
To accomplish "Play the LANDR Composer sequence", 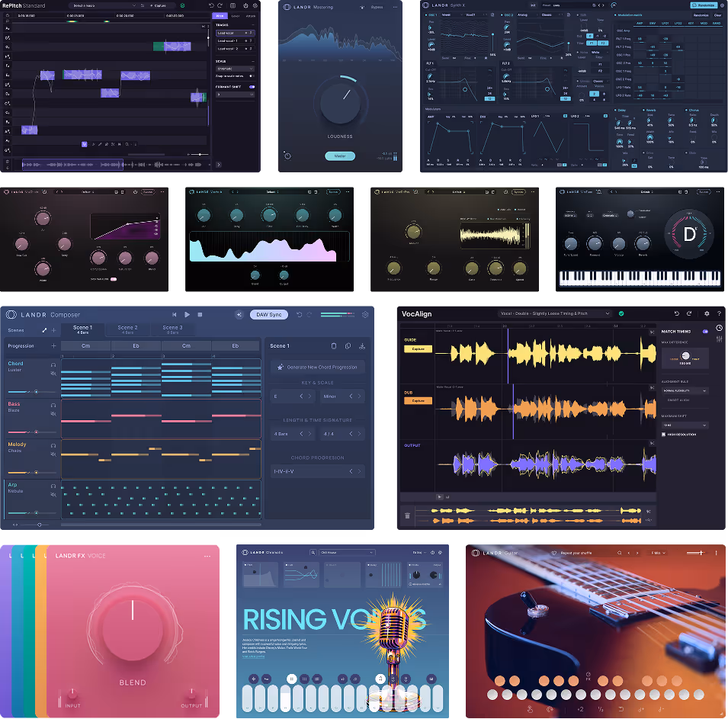I will [187, 314].
